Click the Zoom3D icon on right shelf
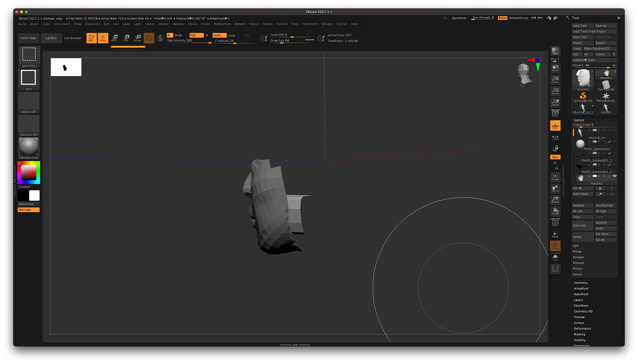638x364 pixels. tap(555, 200)
